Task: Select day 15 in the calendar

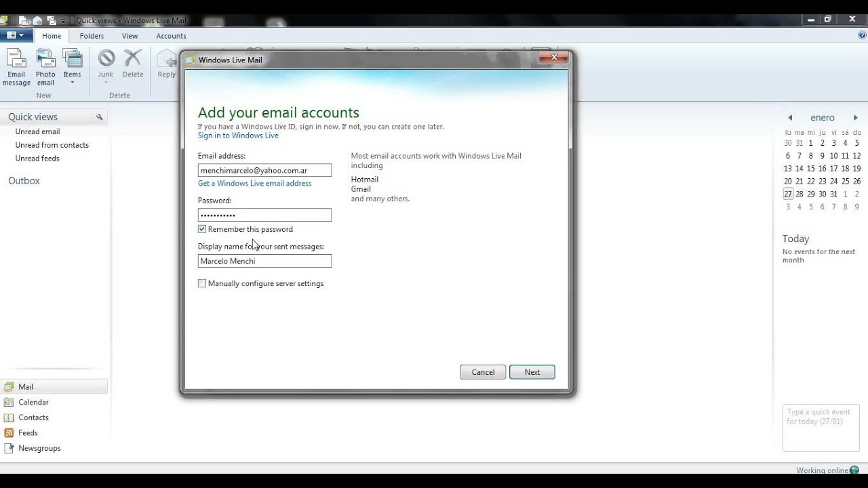Action: click(811, 169)
